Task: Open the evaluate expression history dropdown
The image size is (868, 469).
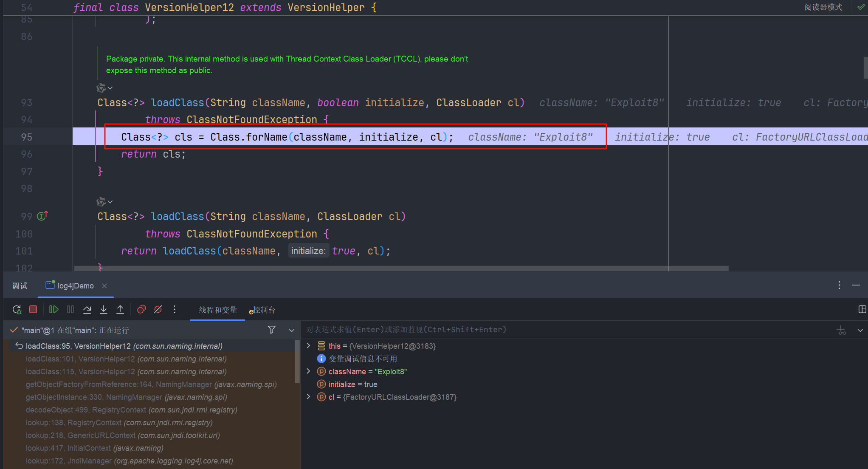Action: coord(860,330)
